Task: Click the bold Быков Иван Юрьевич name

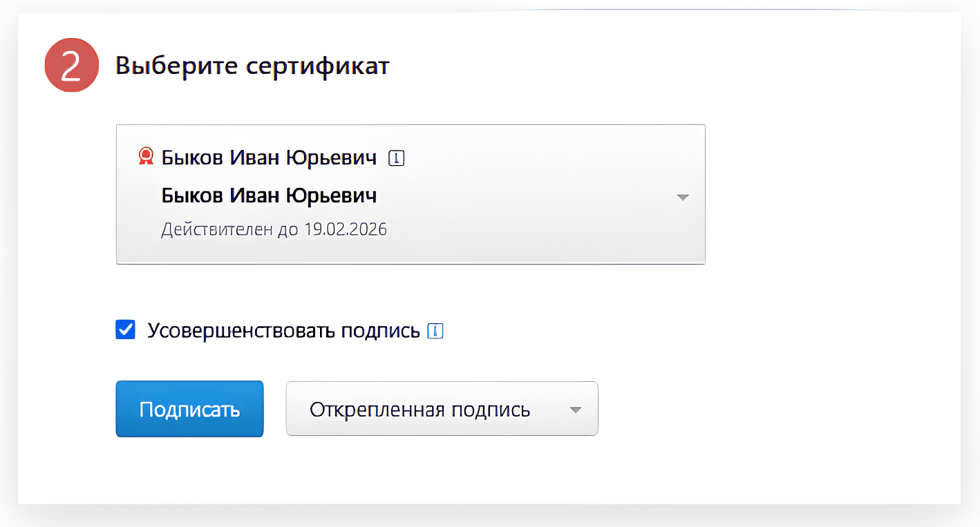Action: [x=269, y=195]
